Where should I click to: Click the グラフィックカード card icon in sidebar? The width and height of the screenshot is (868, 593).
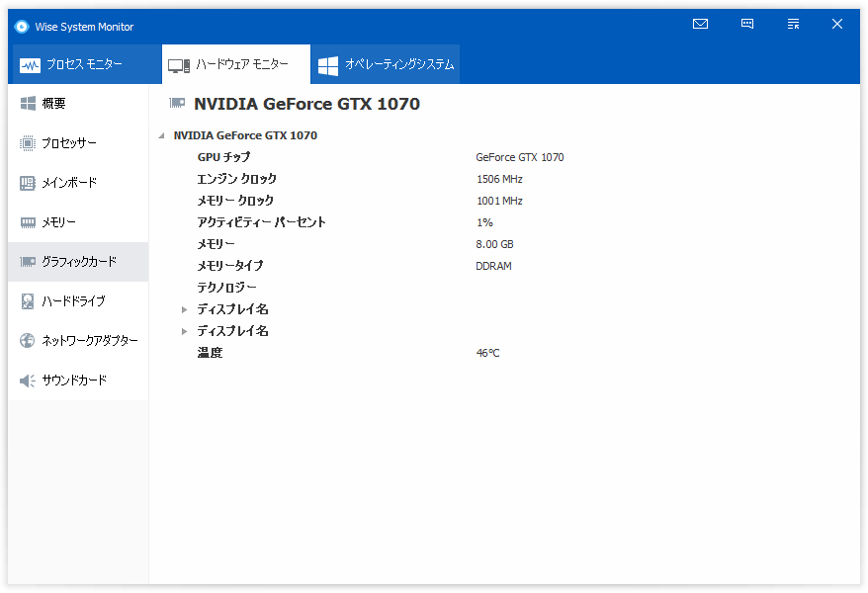(28, 262)
